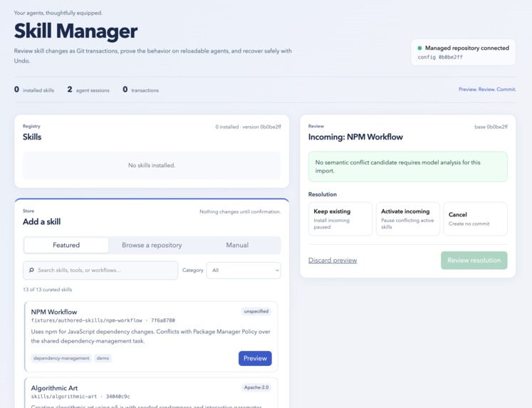Switch to Browse a repository tab
532x408 pixels.
(152, 245)
